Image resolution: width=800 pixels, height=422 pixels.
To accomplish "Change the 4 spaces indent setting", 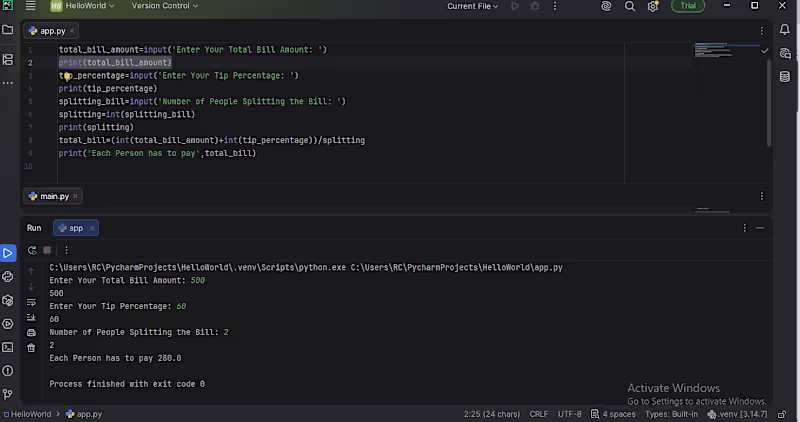I will (x=613, y=414).
